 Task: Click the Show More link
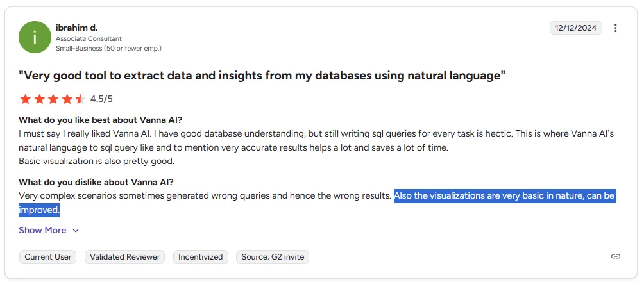42,230
